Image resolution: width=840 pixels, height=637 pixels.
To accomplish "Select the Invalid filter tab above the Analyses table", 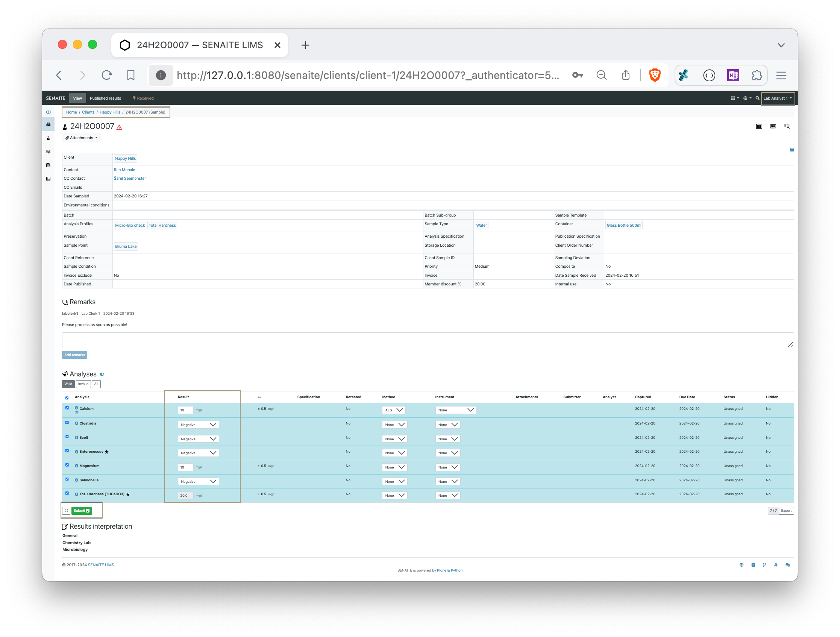I will click(83, 384).
